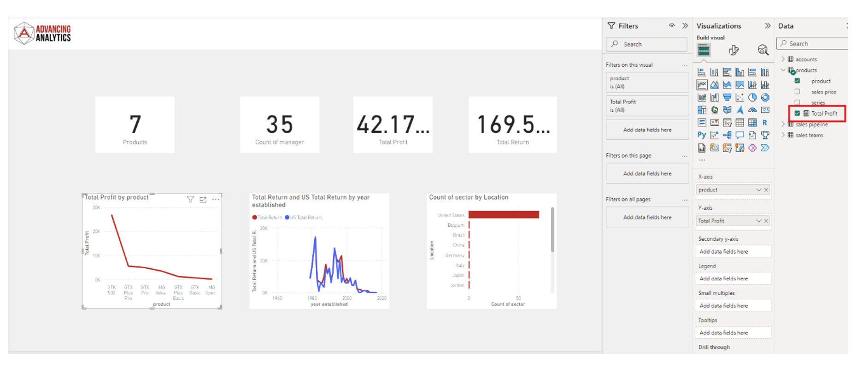Collapse the products table
This screenshot has width=868, height=366.
pyautogui.click(x=783, y=70)
